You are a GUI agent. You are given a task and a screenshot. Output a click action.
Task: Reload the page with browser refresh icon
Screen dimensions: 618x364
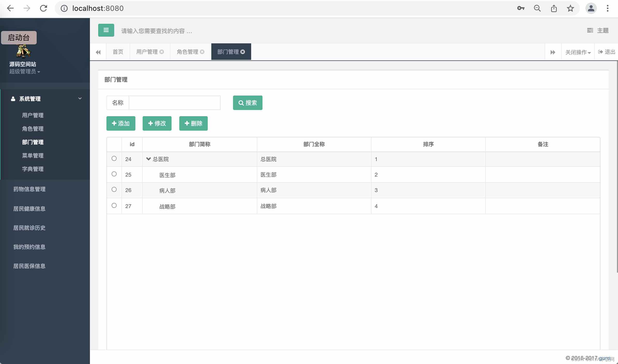point(43,9)
